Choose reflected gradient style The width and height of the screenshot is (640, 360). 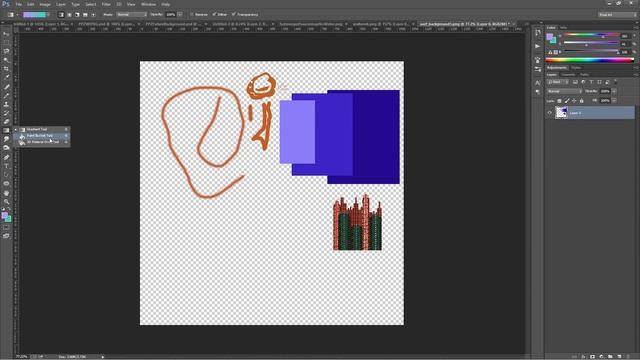click(x=85, y=14)
